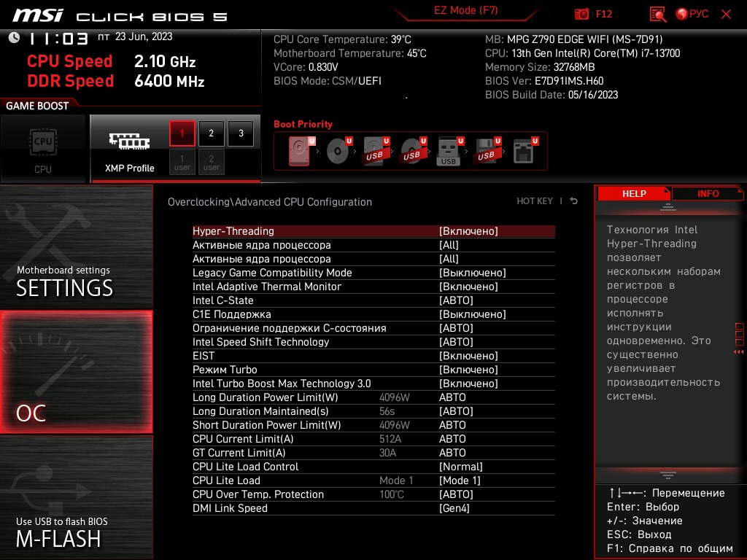Open CPU Lite Load [Mode 1] setting

pyautogui.click(x=373, y=481)
